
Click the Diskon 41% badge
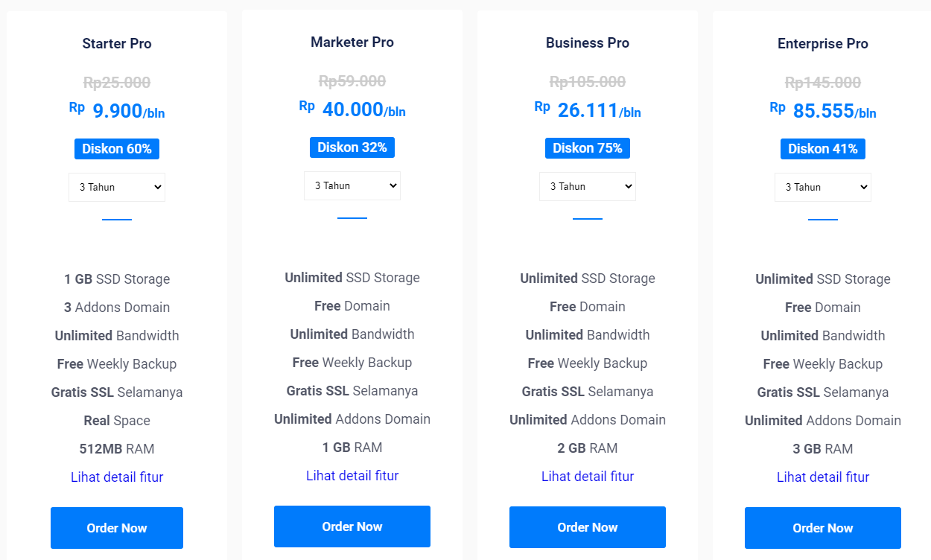(x=823, y=149)
